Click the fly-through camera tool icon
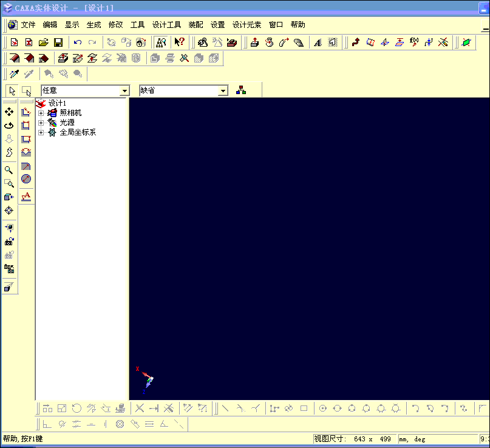This screenshot has width=490, height=448. [x=9, y=152]
